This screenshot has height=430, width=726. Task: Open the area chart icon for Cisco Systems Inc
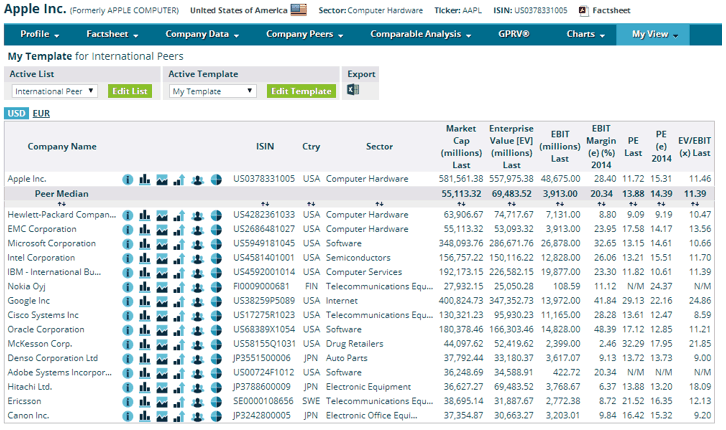tap(162, 316)
